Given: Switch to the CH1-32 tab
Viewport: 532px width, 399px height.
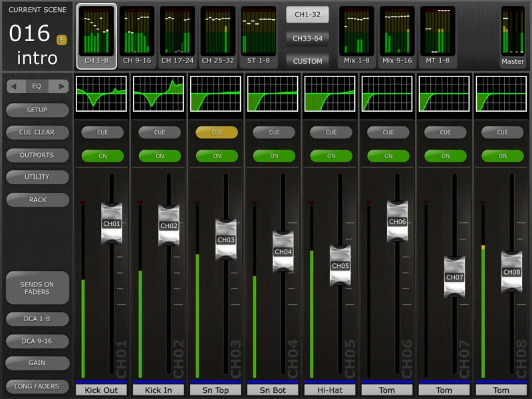Looking at the screenshot, I should (x=307, y=14).
